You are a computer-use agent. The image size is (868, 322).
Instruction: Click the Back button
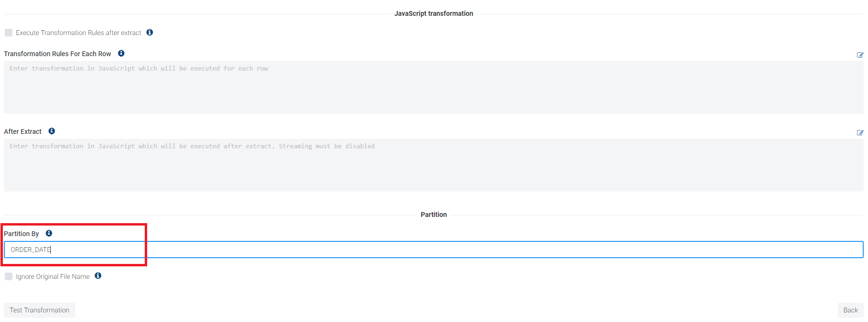[x=850, y=310]
